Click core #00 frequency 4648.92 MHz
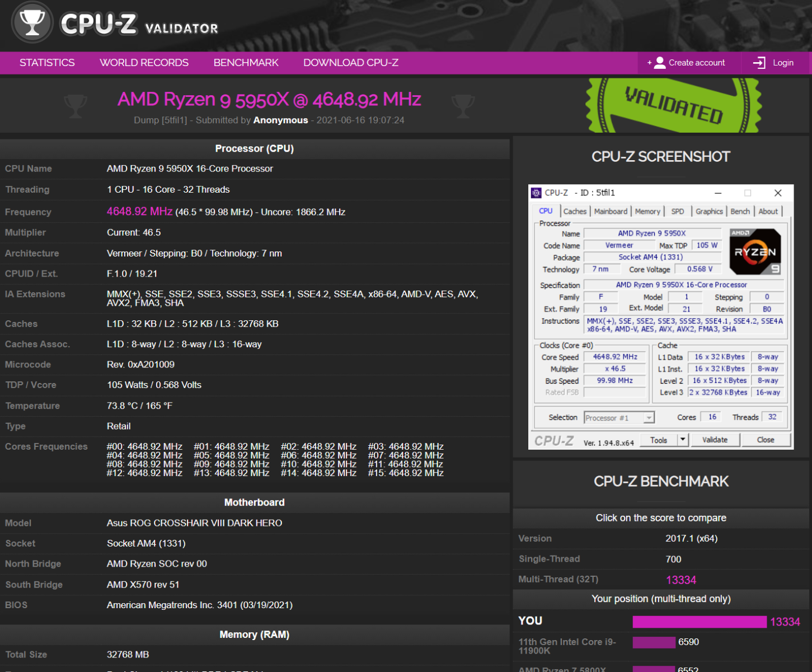 (144, 446)
